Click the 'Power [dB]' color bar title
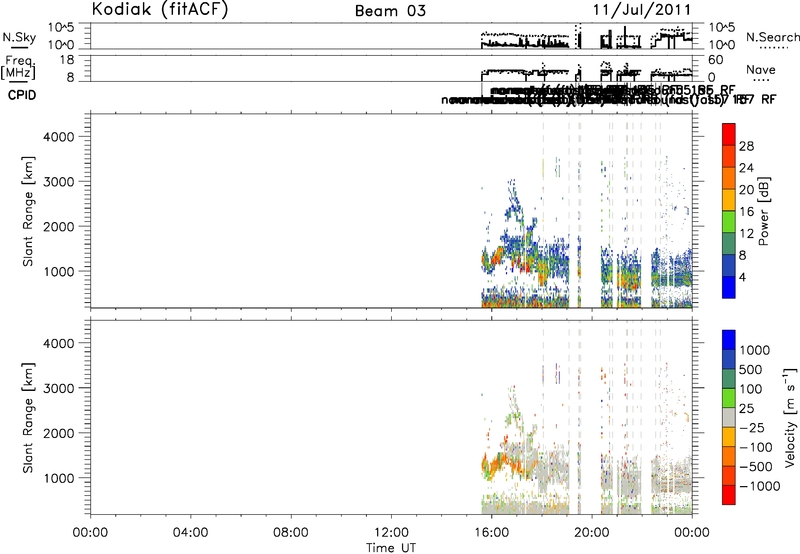The width and height of the screenshot is (800, 554). pyautogui.click(x=763, y=211)
